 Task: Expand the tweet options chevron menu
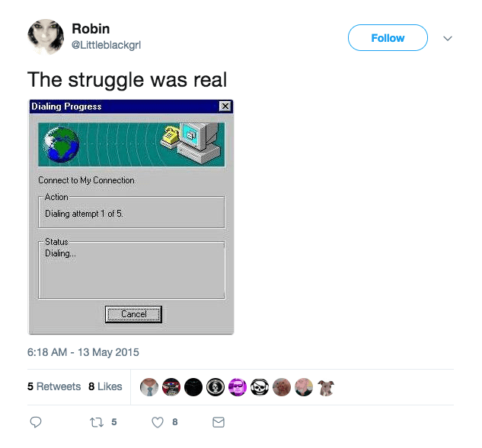448,38
